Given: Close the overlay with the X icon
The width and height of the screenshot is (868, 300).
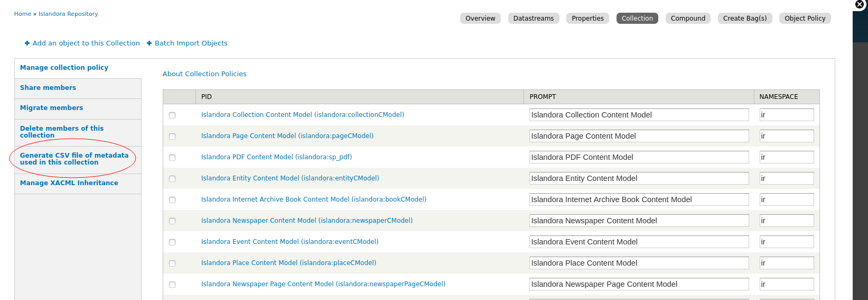Looking at the screenshot, I should pos(860,4).
